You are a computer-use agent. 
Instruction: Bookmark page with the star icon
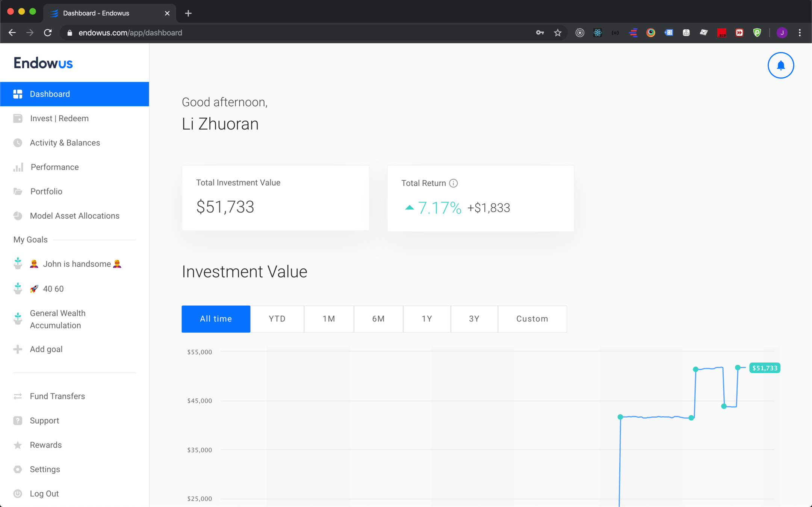[558, 33]
